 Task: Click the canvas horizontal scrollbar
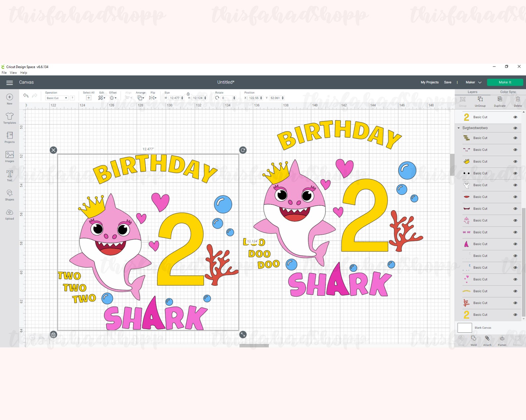tap(254, 346)
